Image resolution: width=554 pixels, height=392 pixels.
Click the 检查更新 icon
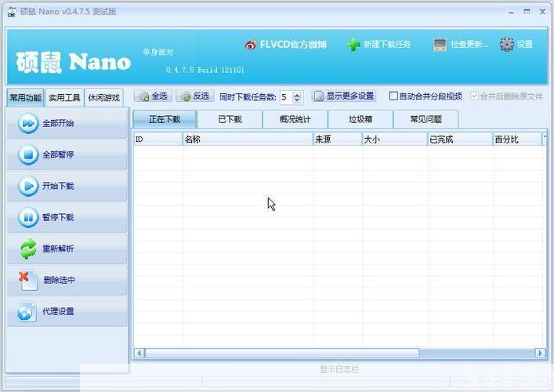440,45
